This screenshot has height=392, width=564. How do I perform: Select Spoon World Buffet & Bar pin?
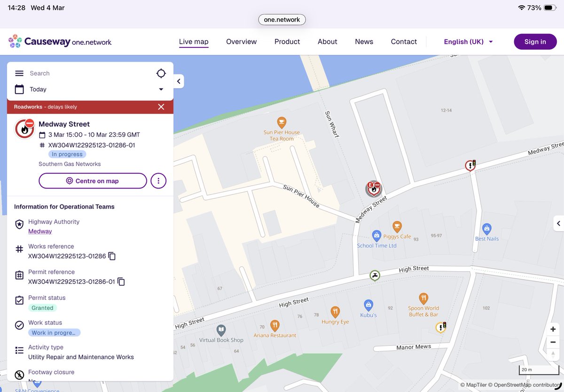click(x=423, y=298)
